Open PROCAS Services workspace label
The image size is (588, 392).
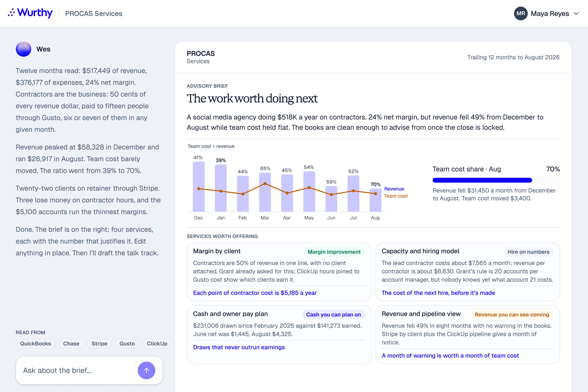(x=94, y=13)
